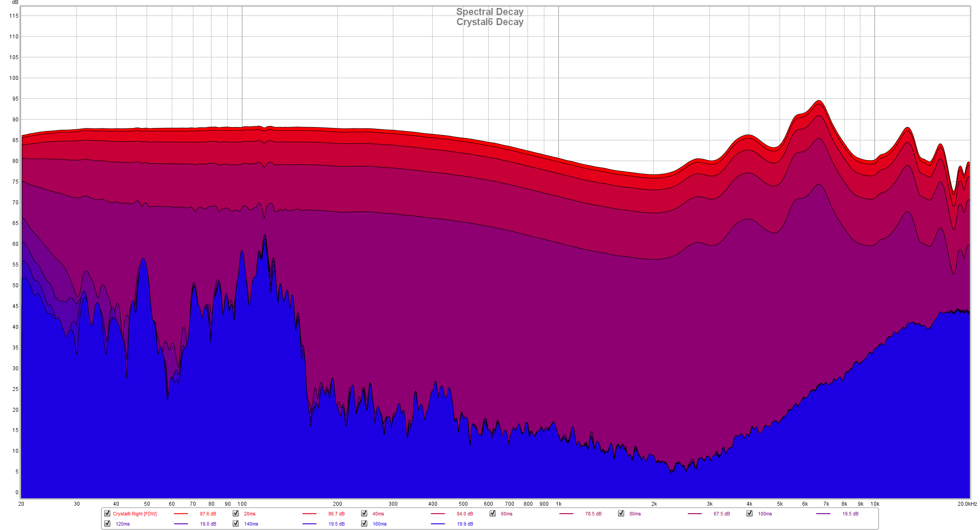The image size is (980, 530).
Task: Click the Crystal6 Right [FDW] legend label
Action: coord(135,514)
